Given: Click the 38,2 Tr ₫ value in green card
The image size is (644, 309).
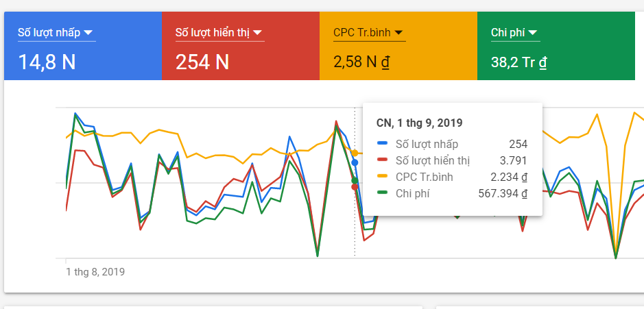Looking at the screenshot, I should 518,62.
